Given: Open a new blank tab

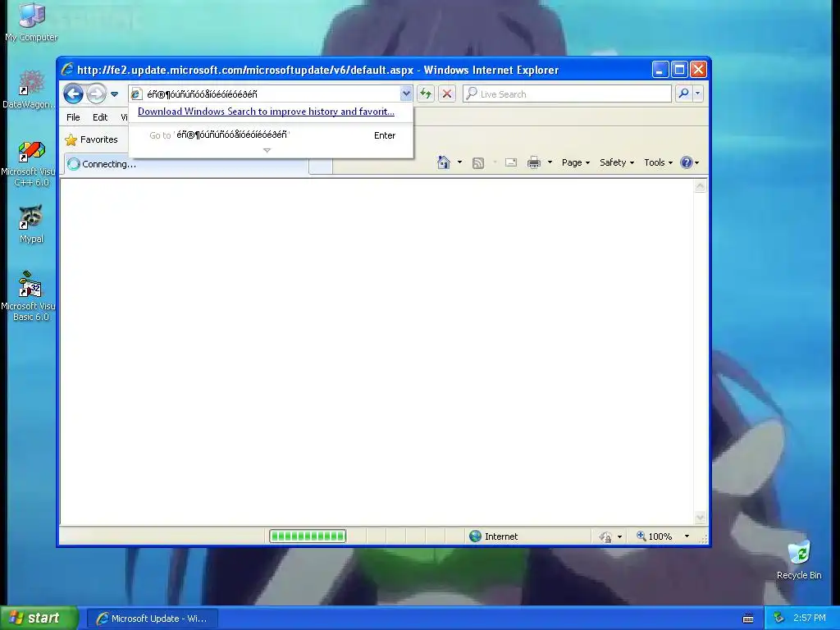Looking at the screenshot, I should pyautogui.click(x=321, y=167).
